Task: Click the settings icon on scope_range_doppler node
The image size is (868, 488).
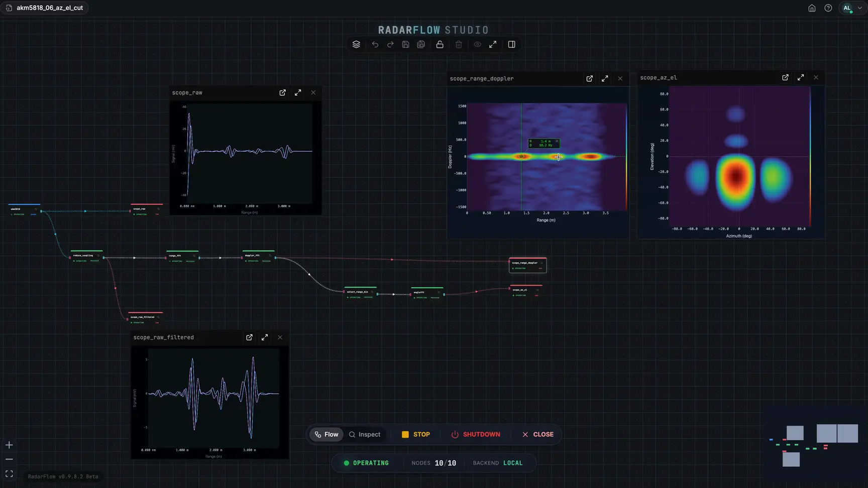Action: (541, 263)
